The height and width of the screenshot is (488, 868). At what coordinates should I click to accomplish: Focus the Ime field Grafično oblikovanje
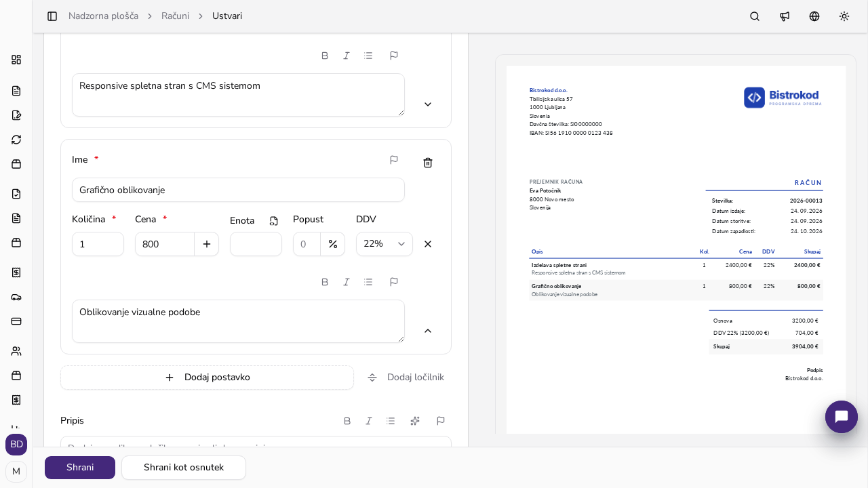[x=238, y=190]
